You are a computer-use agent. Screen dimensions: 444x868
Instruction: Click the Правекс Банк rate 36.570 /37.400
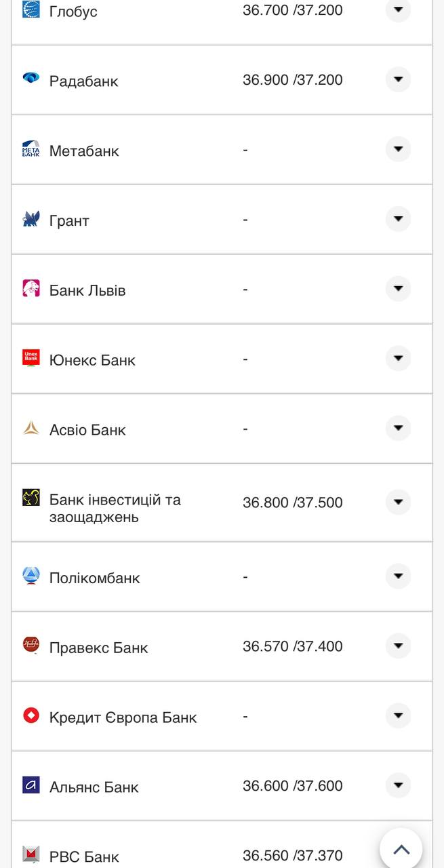pos(293,646)
